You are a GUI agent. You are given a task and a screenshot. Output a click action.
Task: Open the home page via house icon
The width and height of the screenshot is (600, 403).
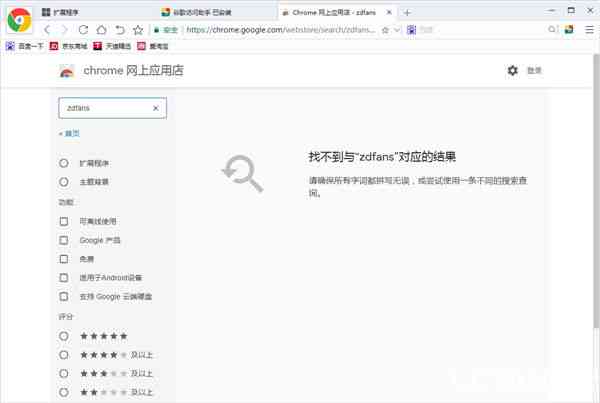tap(101, 29)
